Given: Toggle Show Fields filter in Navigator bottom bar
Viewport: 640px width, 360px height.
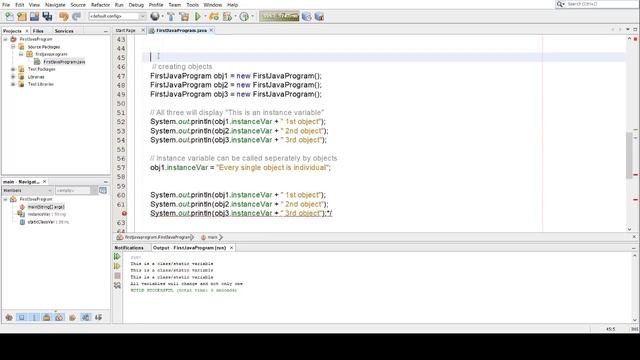Looking at the screenshot, I should pos(22,317).
